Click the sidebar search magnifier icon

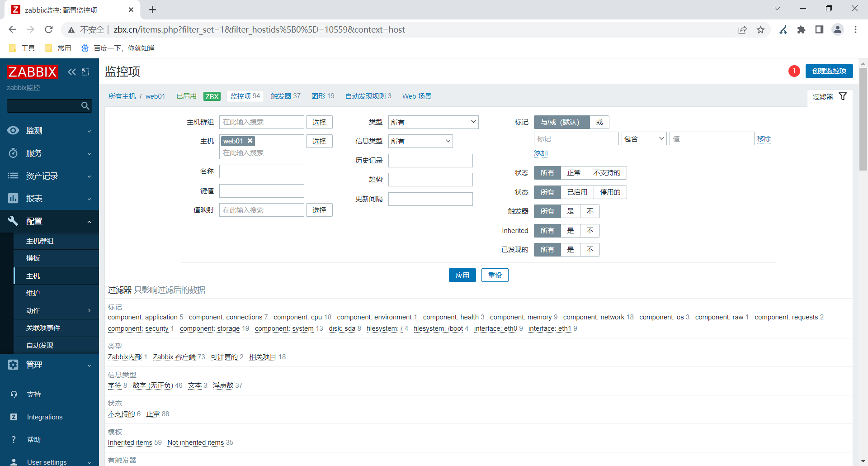(85, 106)
